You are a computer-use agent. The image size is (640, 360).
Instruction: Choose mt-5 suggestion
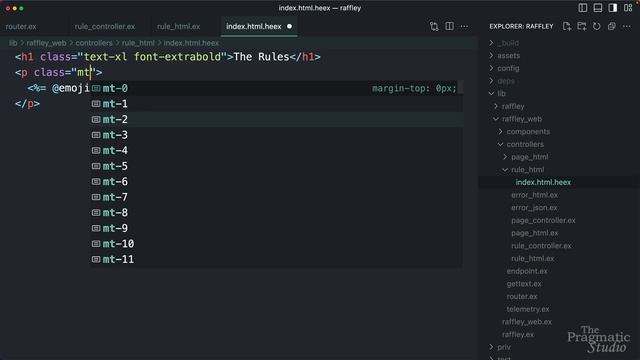tap(276, 166)
